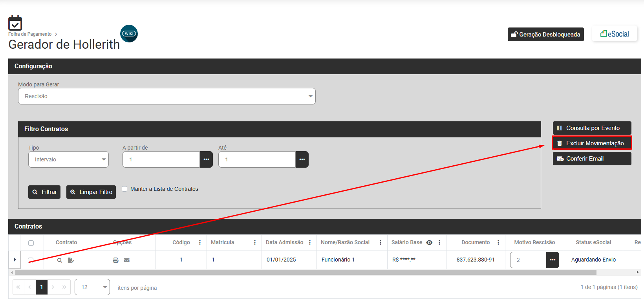Print hollerith for Funcionário 1
The image size is (644, 300).
(x=115, y=260)
